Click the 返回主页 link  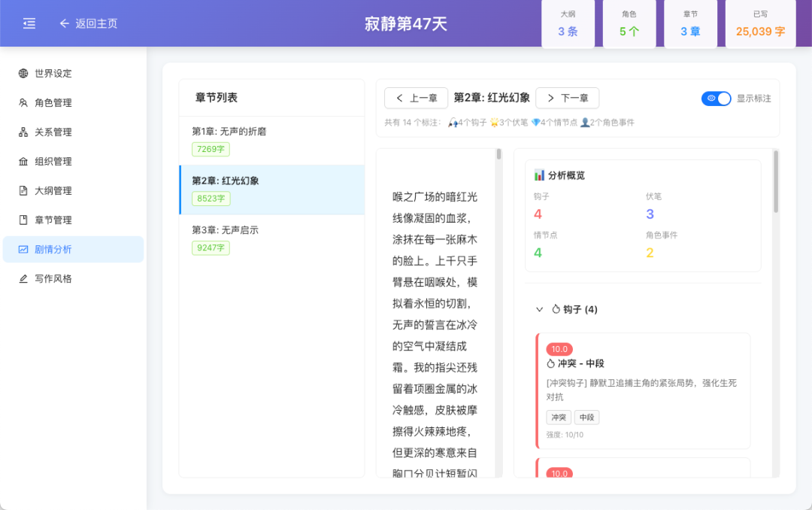(x=89, y=23)
